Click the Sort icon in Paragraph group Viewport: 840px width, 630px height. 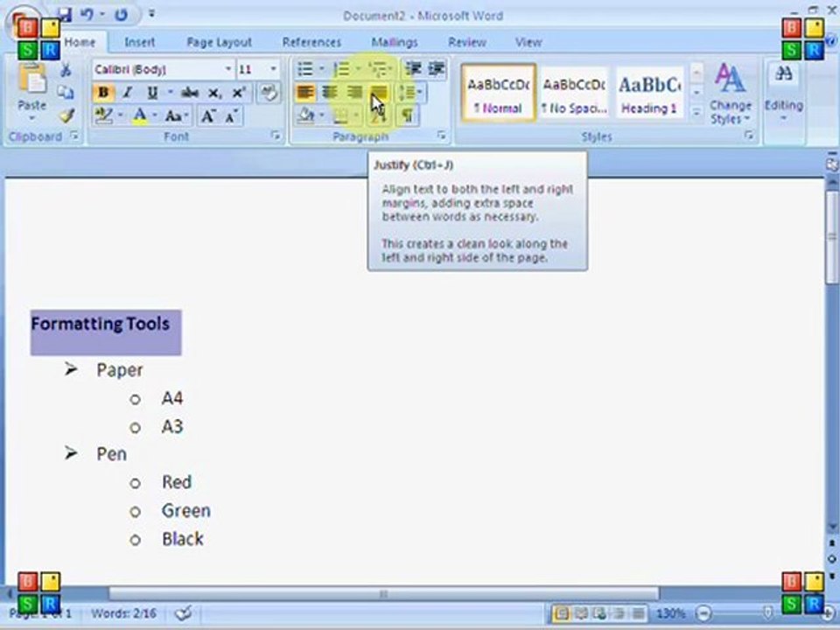pos(379,115)
